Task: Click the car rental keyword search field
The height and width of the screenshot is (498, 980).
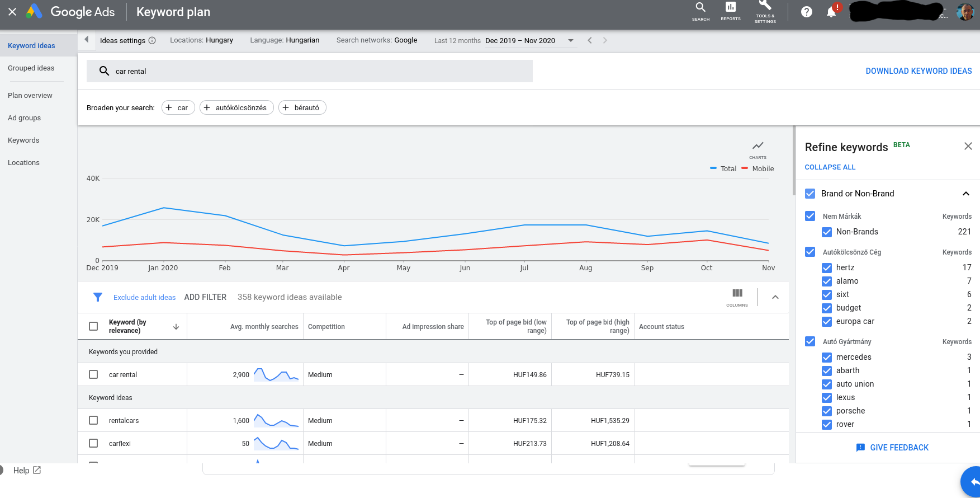Action: click(x=309, y=71)
